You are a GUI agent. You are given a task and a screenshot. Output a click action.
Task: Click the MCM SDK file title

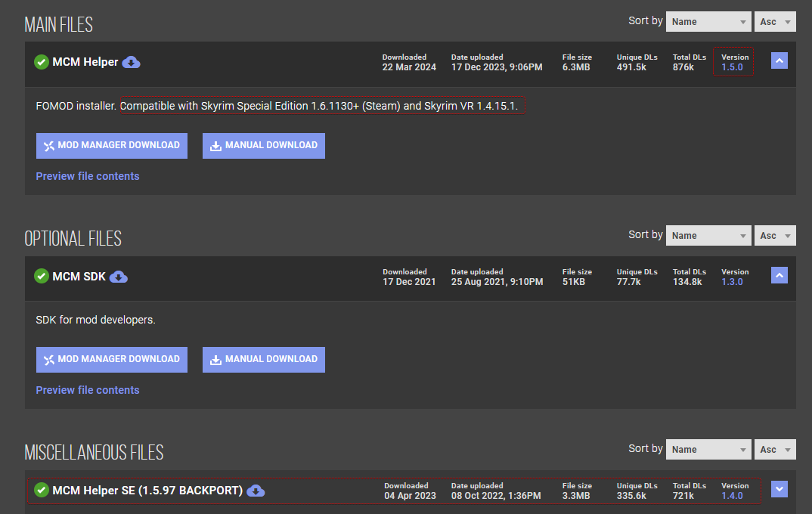[x=79, y=277]
